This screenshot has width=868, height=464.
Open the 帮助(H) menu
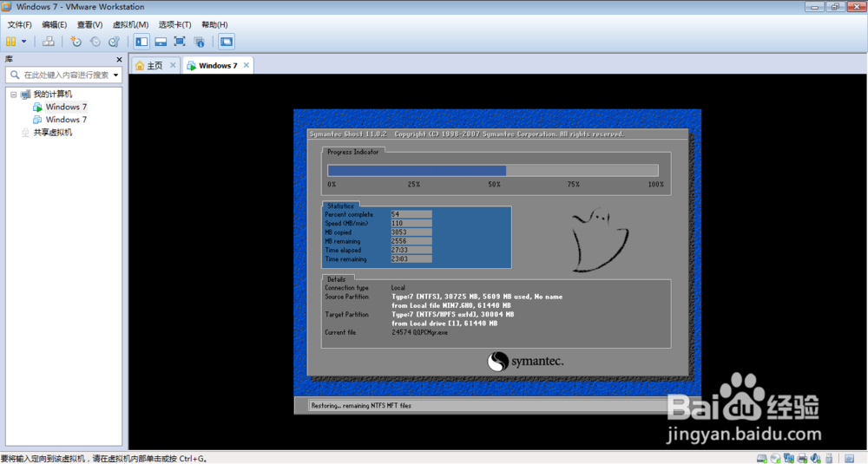click(x=214, y=24)
